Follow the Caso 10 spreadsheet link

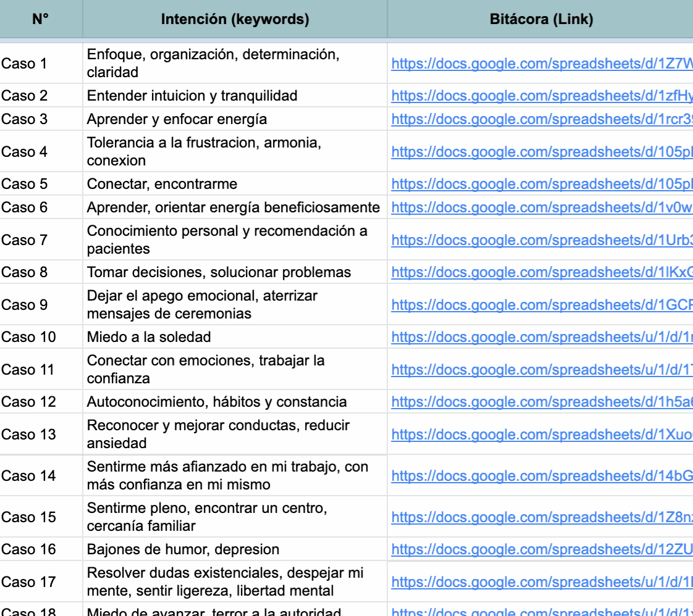[542, 338]
